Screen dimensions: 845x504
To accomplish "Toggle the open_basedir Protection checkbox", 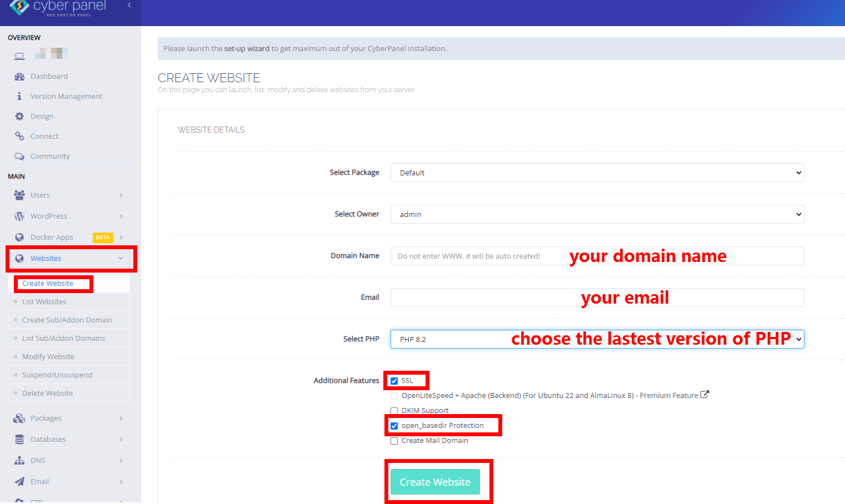I will (394, 426).
